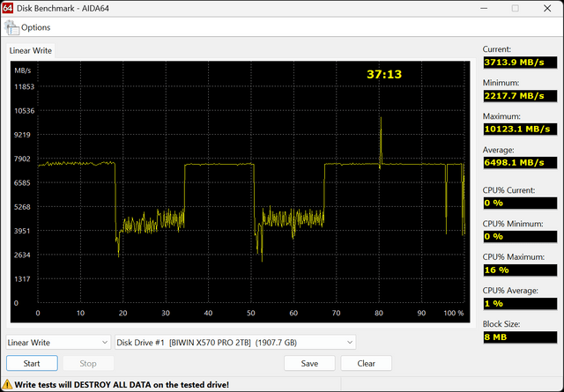564x392 pixels.
Task: Click the Average speed value 6498.1 MB/s
Action: [x=520, y=163]
